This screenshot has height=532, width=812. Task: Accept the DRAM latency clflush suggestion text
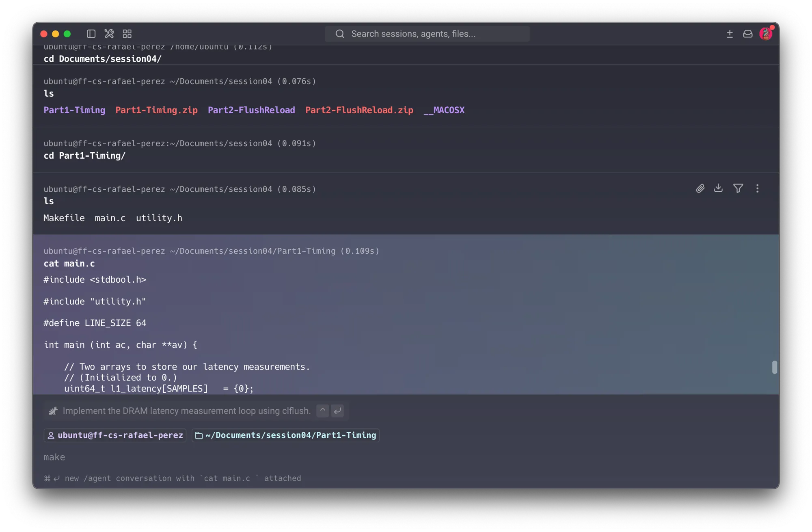(187, 411)
